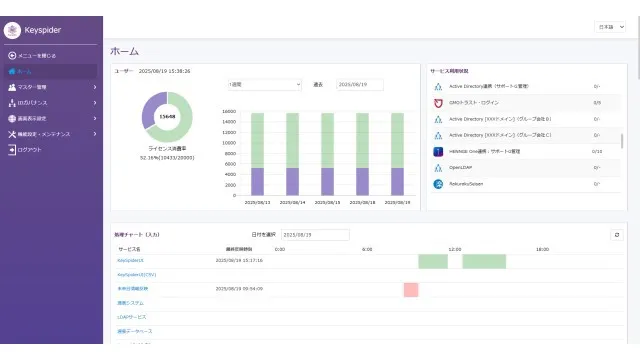Viewport: 640px width, 360px height.
Task: Click the red timeline block near 9:00
Action: click(411, 290)
